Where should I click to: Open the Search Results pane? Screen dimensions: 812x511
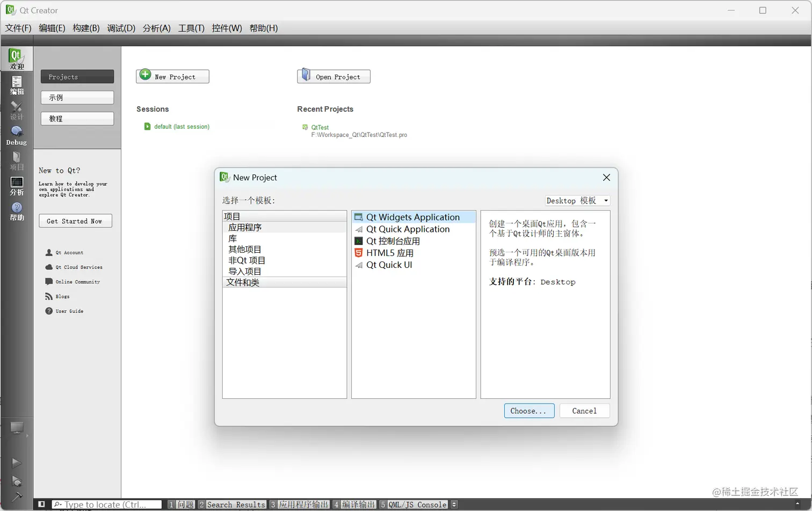click(232, 505)
